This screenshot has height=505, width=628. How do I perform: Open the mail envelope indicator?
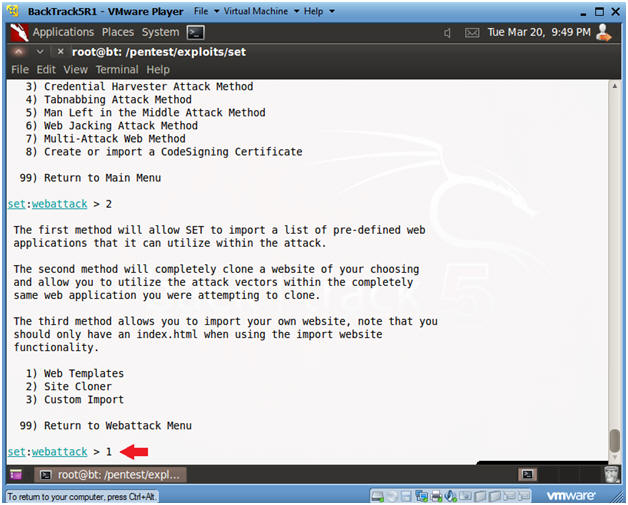tap(472, 33)
